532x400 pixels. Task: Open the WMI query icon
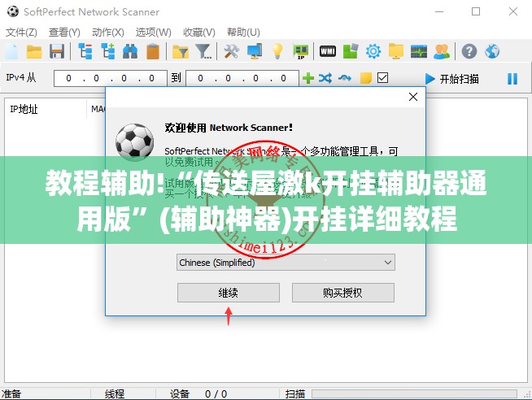pos(328,51)
